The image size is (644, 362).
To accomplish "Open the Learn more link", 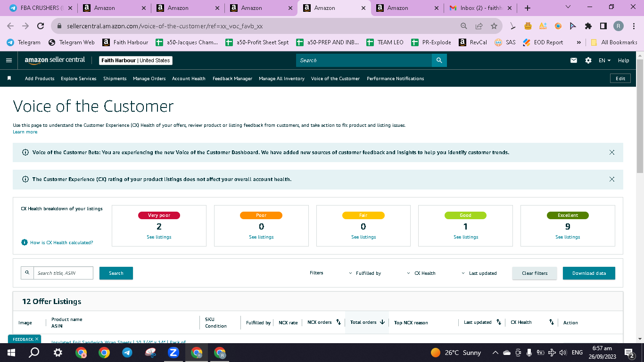I will [x=25, y=132].
